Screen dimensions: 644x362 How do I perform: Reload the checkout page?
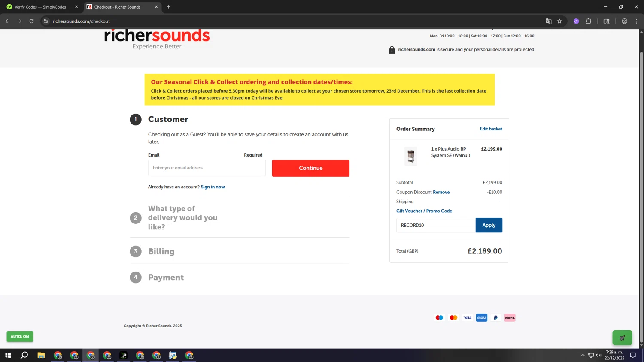[31, 21]
